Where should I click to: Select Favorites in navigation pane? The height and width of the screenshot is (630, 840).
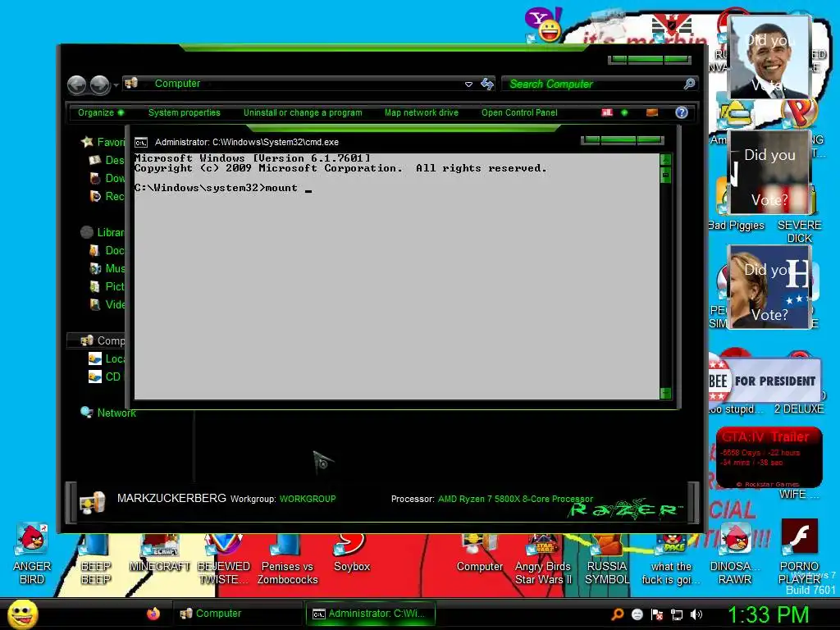103,142
